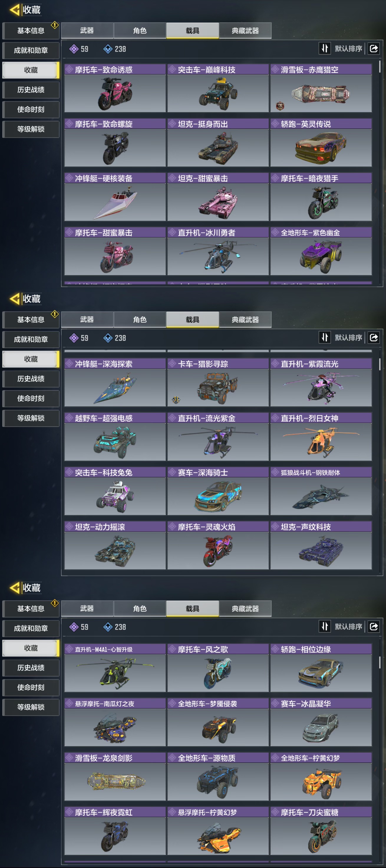Select the 直升机-烈日女神 orange helicopter card
Image resolution: width=386 pixels, height=868 pixels.
(321, 437)
